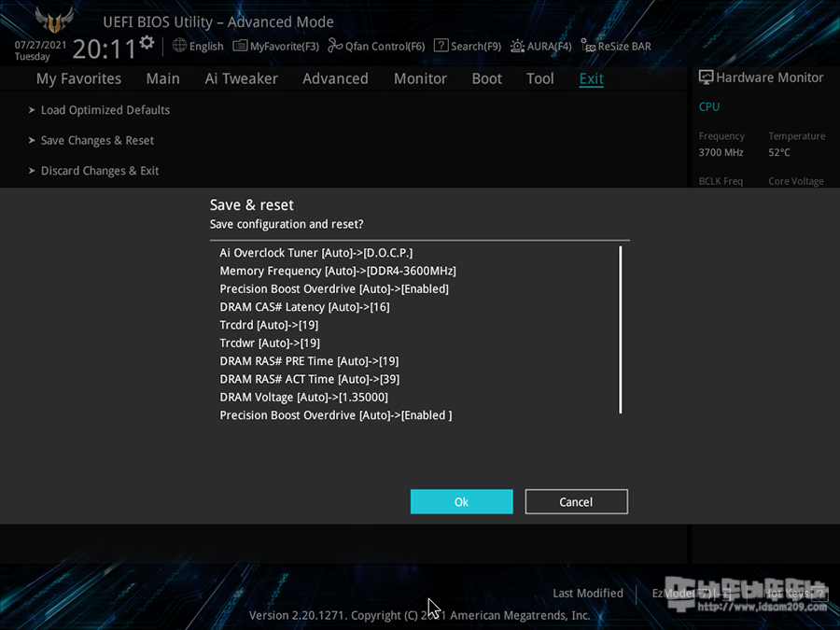Choose Discard Changes & Exit
Viewport: 840px width, 630px height.
(x=100, y=171)
